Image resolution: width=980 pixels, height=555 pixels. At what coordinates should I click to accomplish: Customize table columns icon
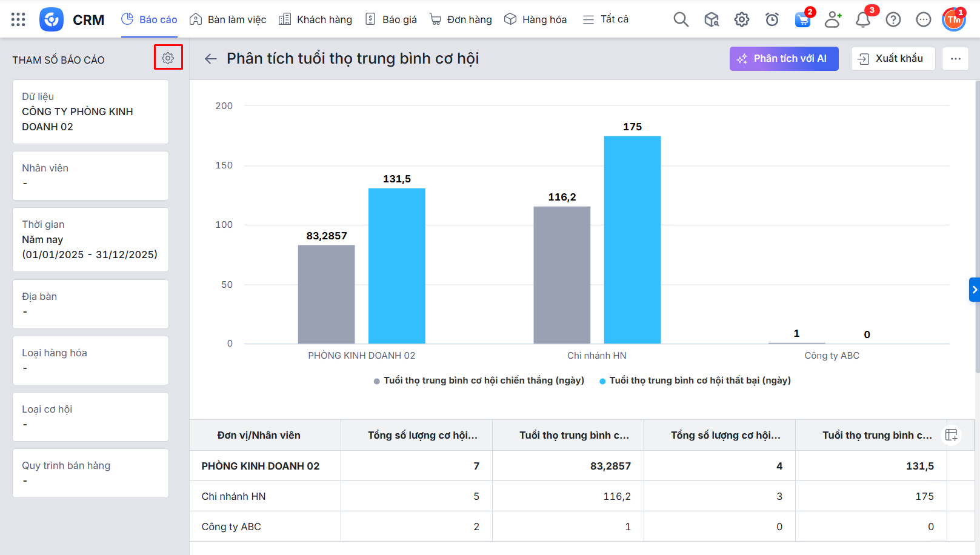point(952,435)
